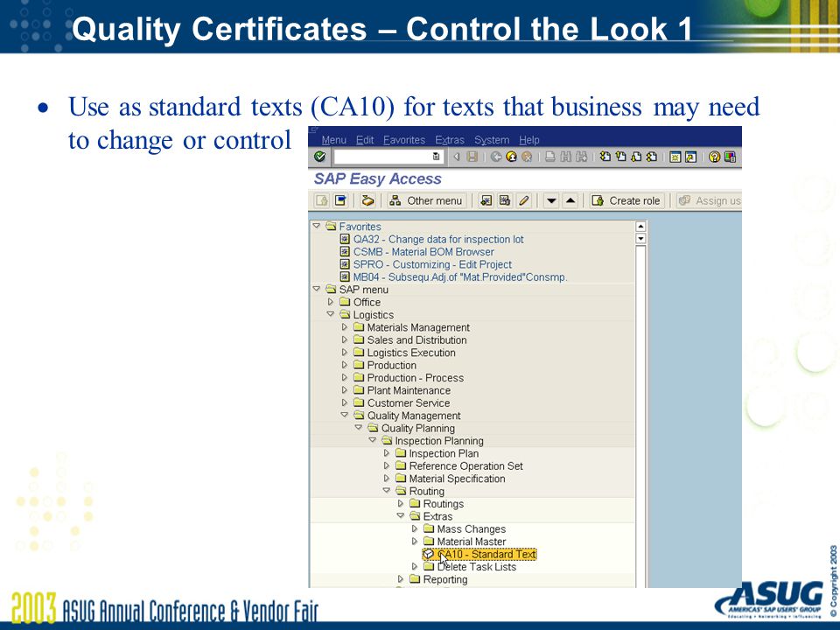This screenshot has width=840, height=630.
Task: Click the green Enter checkmark icon
Action: 320,157
